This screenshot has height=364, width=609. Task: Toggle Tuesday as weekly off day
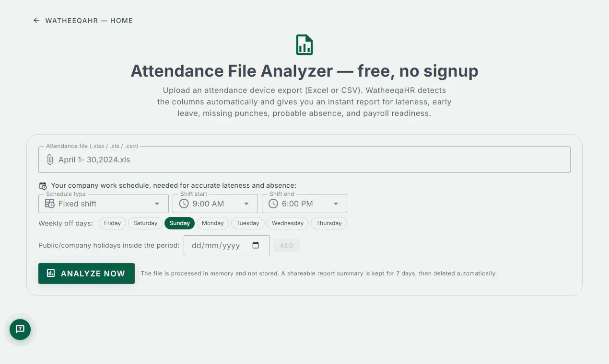pyautogui.click(x=248, y=223)
